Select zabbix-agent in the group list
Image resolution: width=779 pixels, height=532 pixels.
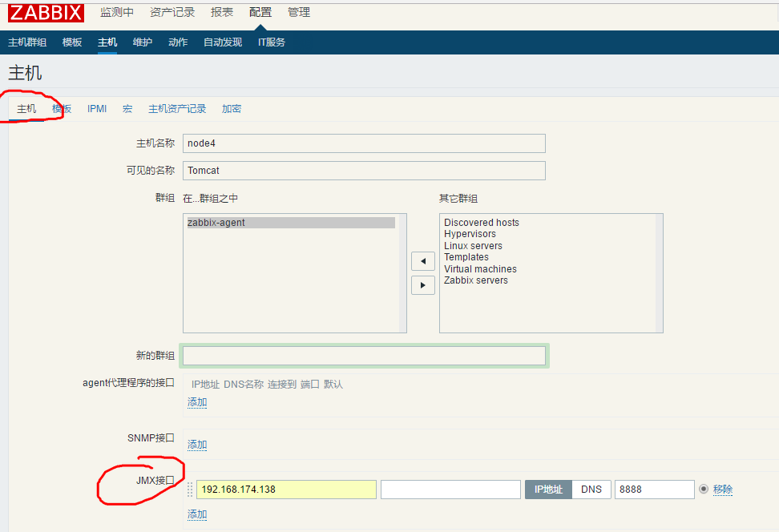(x=291, y=223)
